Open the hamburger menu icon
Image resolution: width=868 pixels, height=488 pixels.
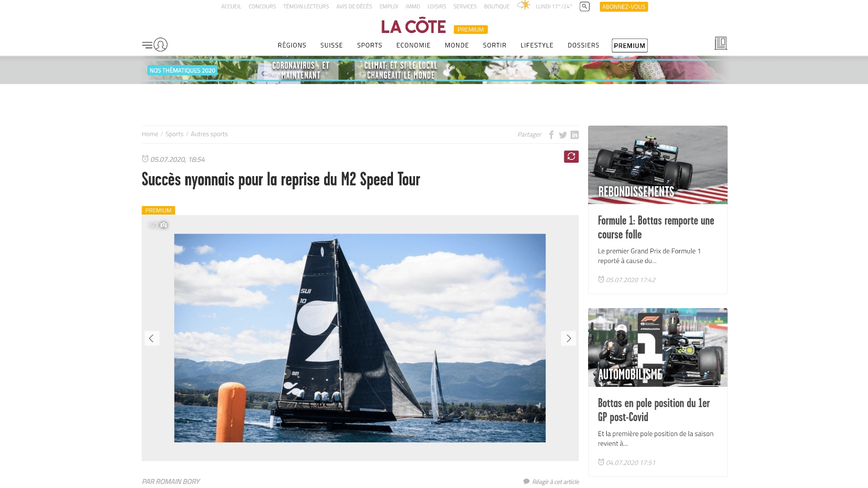click(147, 45)
